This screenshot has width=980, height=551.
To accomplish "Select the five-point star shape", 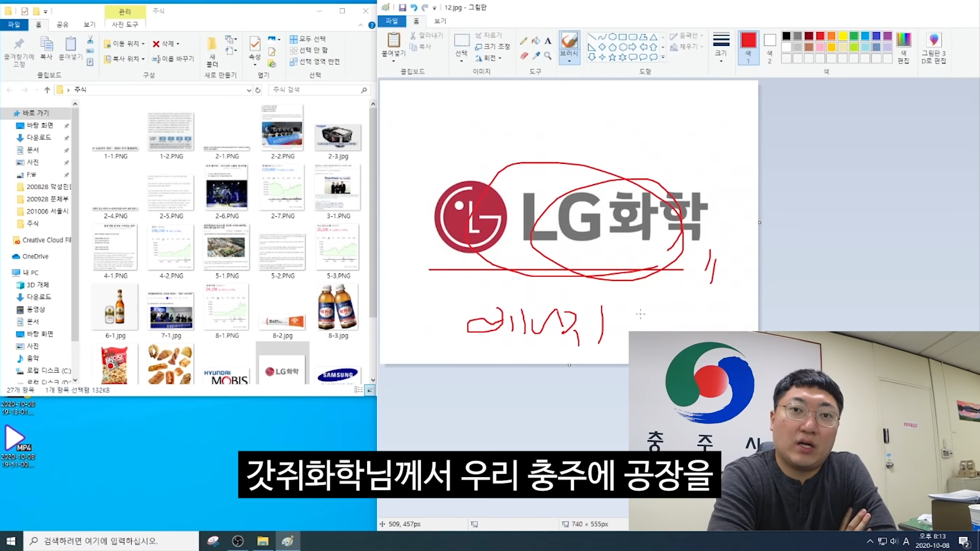I will [x=612, y=57].
